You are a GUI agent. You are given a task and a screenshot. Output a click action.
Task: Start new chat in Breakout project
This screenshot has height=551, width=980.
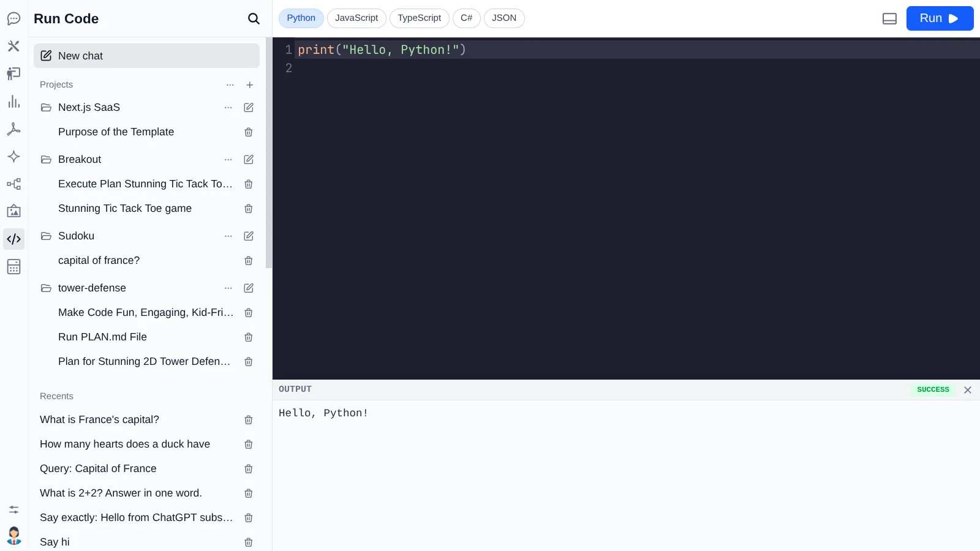pos(249,159)
